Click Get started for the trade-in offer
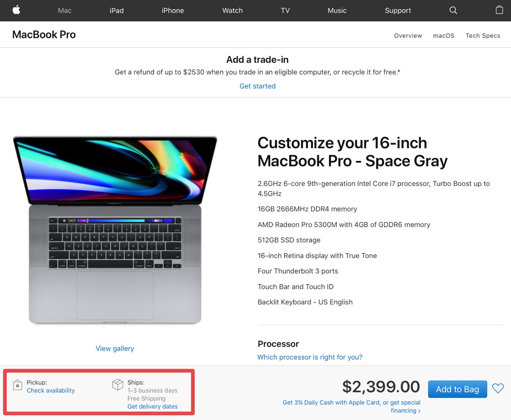This screenshot has width=511, height=420. 257,86
